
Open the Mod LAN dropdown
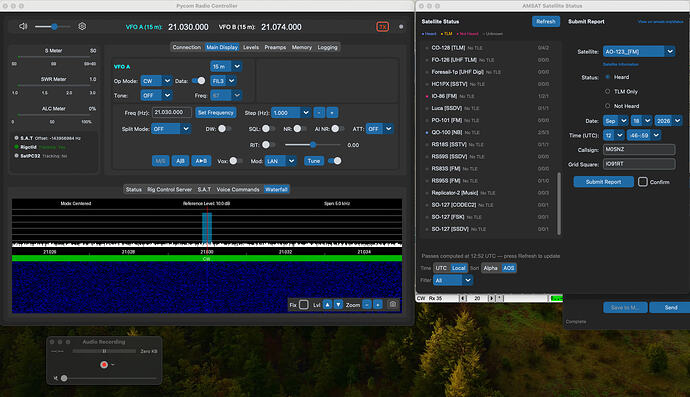pyautogui.click(x=280, y=161)
